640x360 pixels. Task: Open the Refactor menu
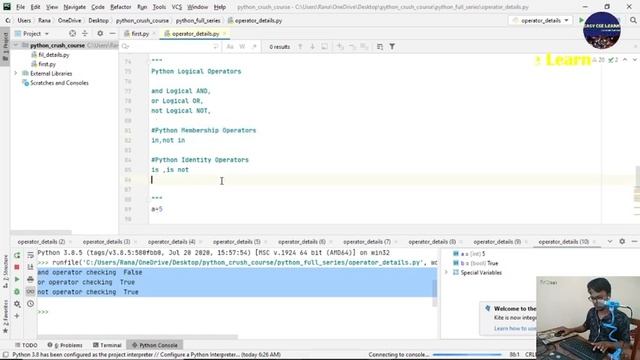pyautogui.click(x=121, y=7)
